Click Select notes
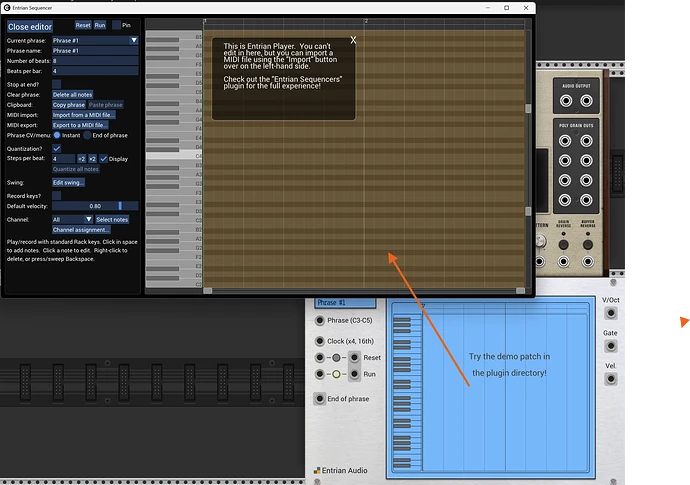Viewport: 690px width, 485px height. point(112,219)
